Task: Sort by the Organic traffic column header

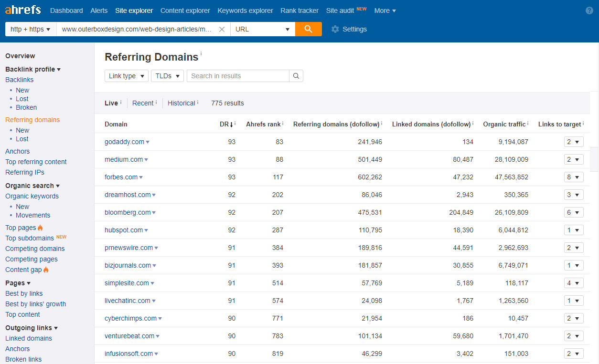Action: 504,124
